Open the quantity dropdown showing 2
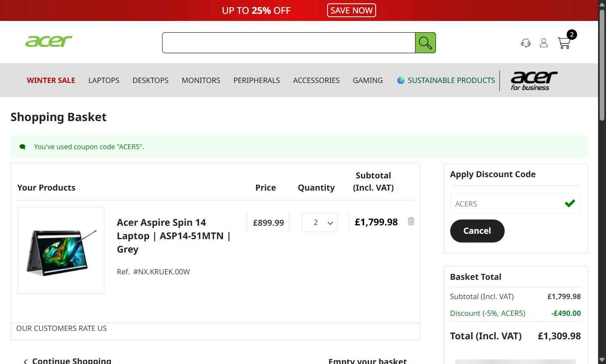606x364 pixels. click(320, 222)
